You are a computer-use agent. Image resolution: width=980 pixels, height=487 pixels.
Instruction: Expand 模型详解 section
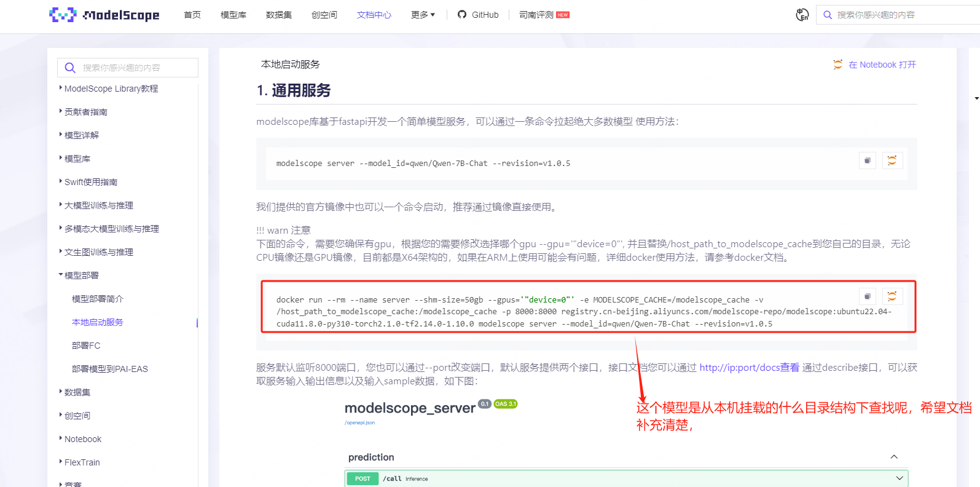[79, 135]
